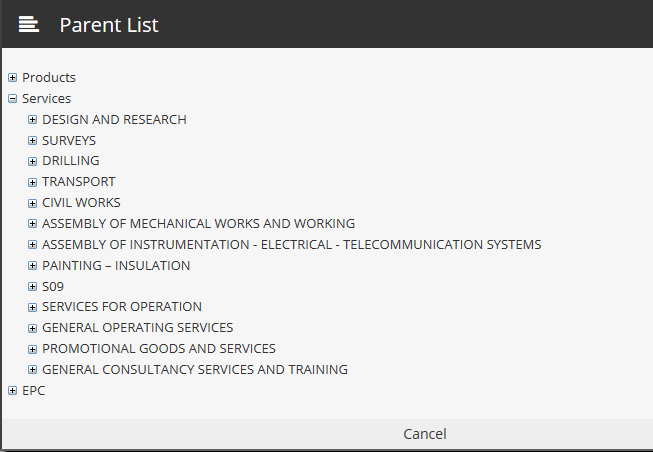The height and width of the screenshot is (452, 653).
Task: Expand the Products node
Action: pos(12,77)
